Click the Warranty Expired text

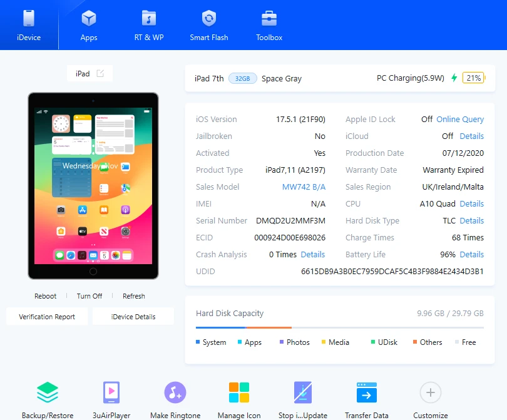click(x=453, y=170)
